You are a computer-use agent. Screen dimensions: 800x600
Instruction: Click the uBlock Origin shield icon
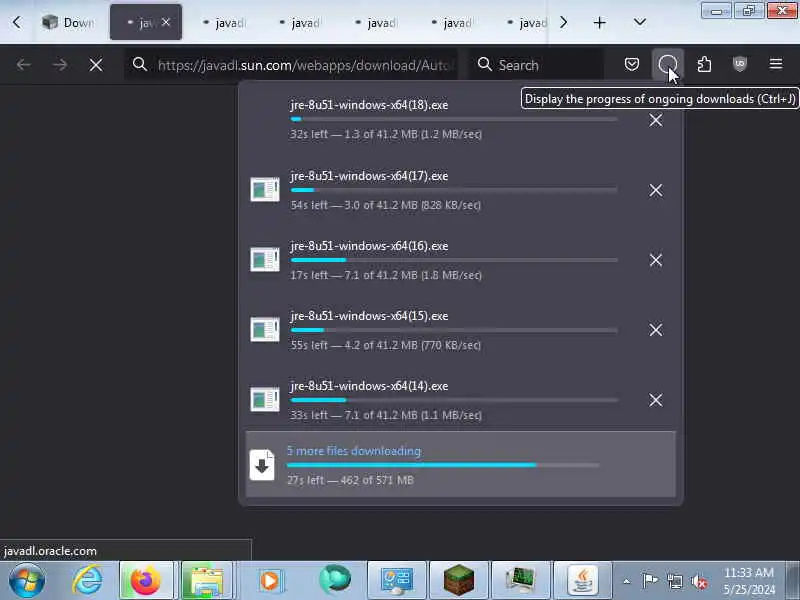pyautogui.click(x=740, y=64)
